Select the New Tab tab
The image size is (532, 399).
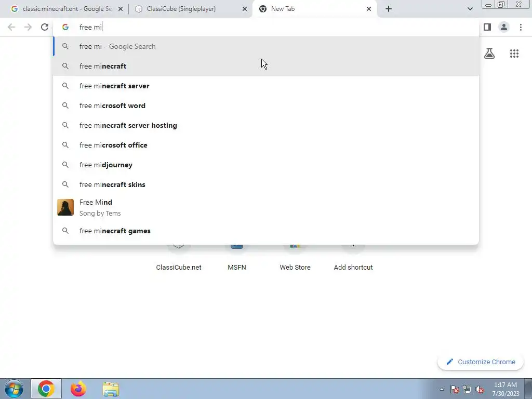pos(314,9)
